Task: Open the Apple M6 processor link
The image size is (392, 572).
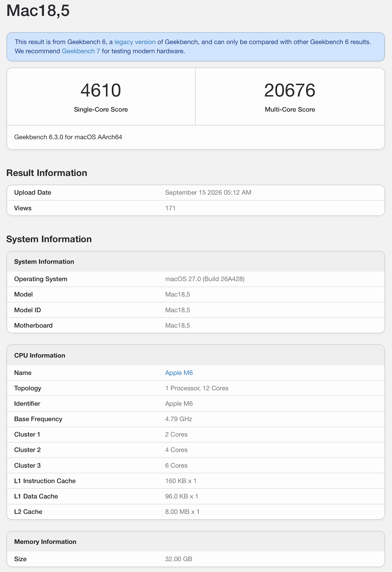Action: click(x=179, y=373)
